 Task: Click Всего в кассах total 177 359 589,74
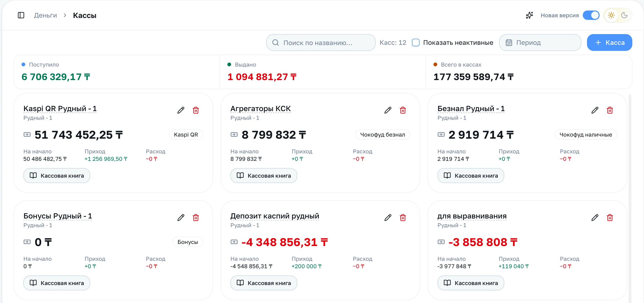(x=473, y=77)
